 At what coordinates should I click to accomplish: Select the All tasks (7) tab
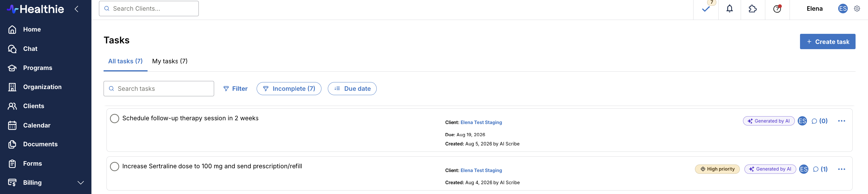125,61
